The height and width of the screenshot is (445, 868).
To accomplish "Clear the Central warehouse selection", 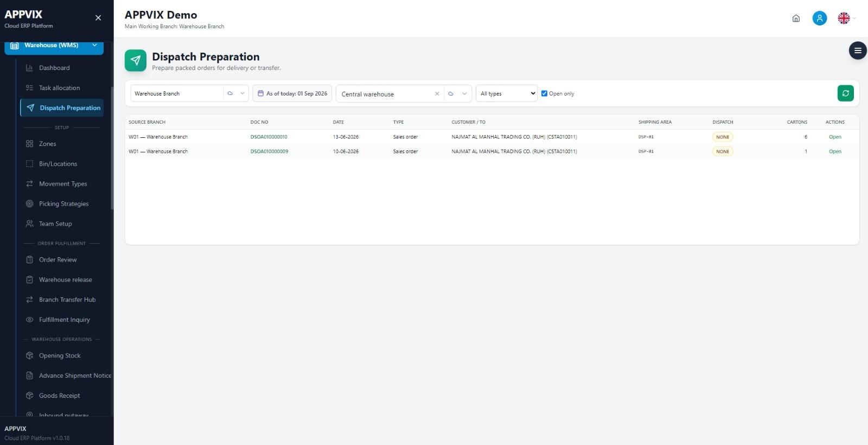I will pos(437,94).
